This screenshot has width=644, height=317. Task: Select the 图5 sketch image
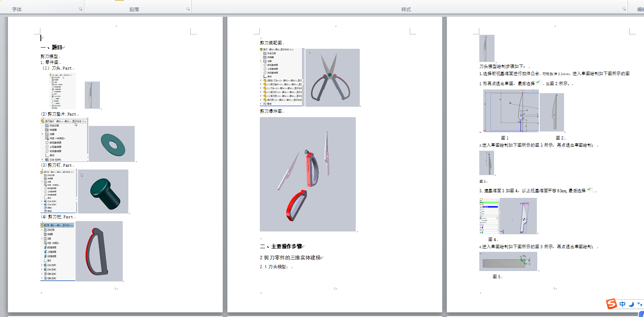coord(508,262)
